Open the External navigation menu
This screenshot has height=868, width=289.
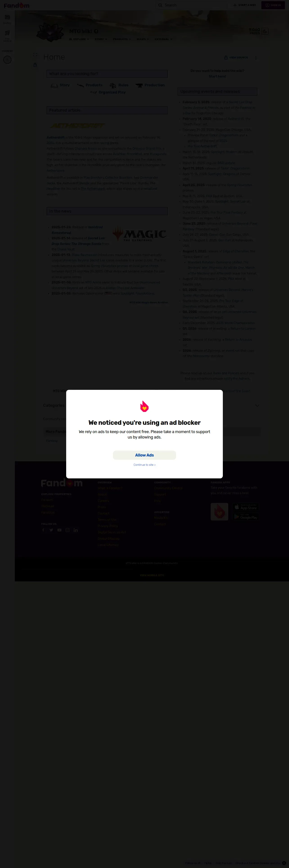pyautogui.click(x=163, y=39)
